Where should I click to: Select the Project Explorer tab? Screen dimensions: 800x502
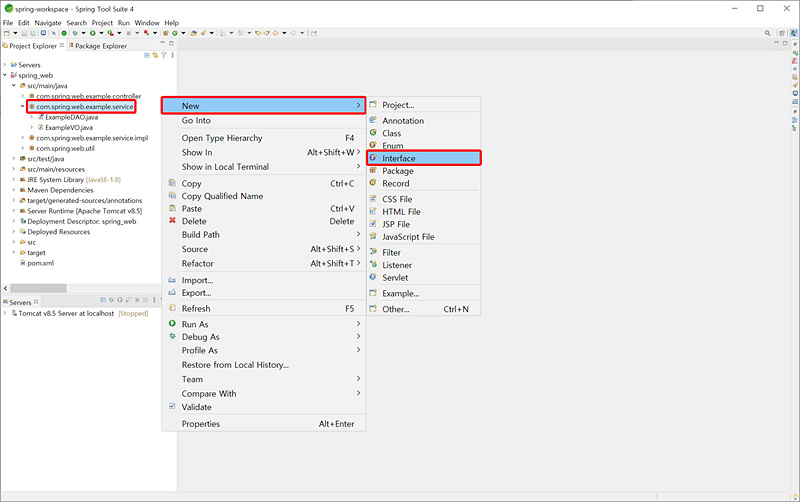coord(33,46)
